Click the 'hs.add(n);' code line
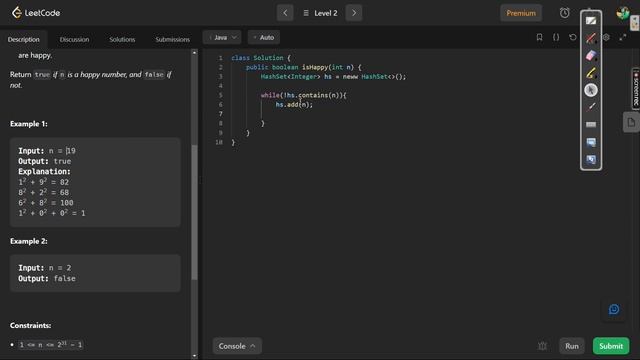Viewport: 640px width, 360px height. [294, 105]
